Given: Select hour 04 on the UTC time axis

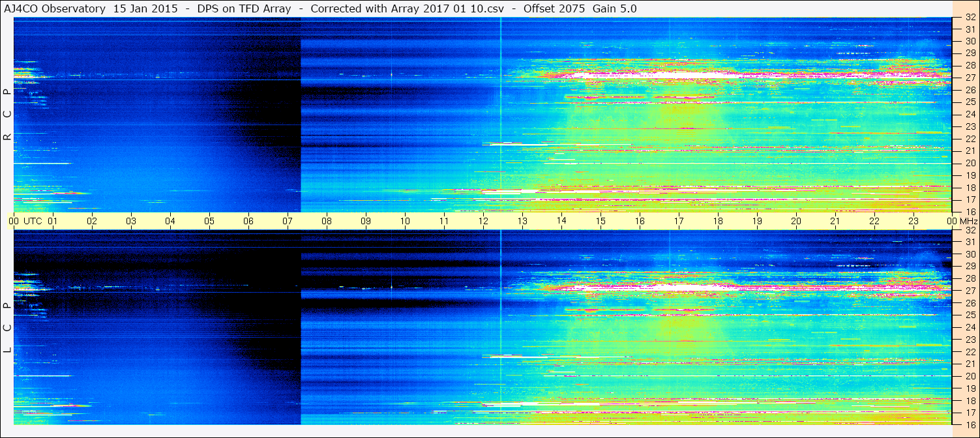Looking at the screenshot, I should tap(170, 221).
